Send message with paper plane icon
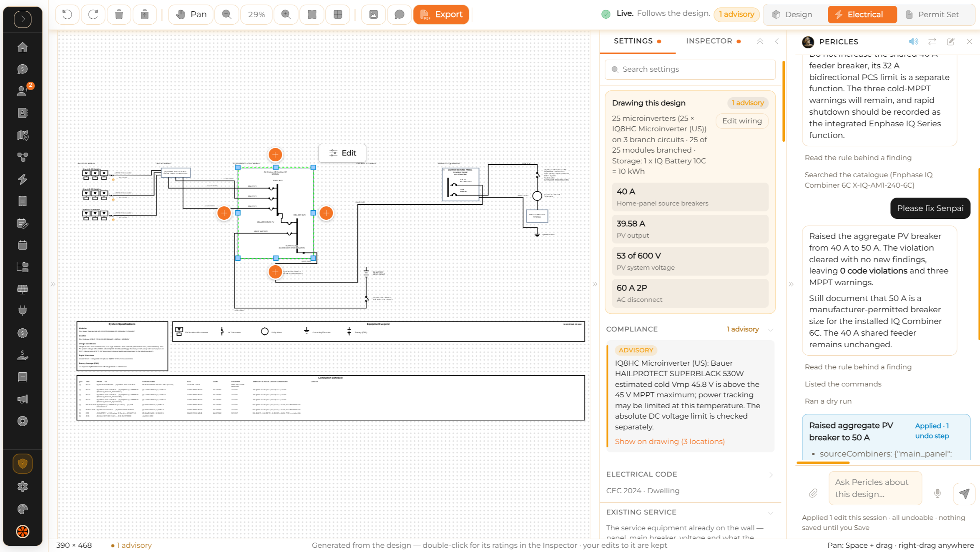The height and width of the screenshot is (552, 980). pyautogui.click(x=964, y=494)
